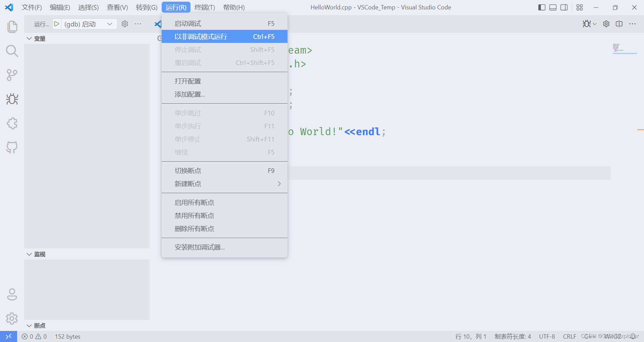Click CRLF line ending indicator
Image resolution: width=644 pixels, height=342 pixels.
(569, 336)
